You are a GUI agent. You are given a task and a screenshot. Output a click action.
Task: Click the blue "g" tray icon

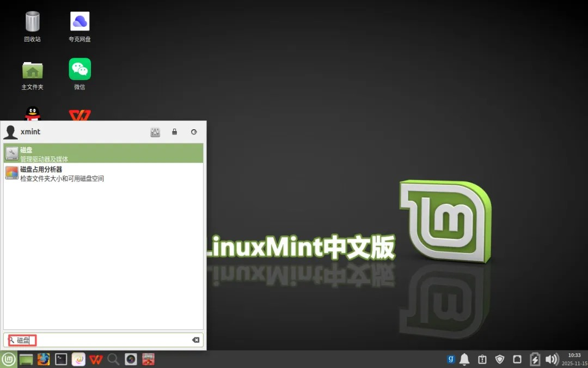tap(451, 359)
